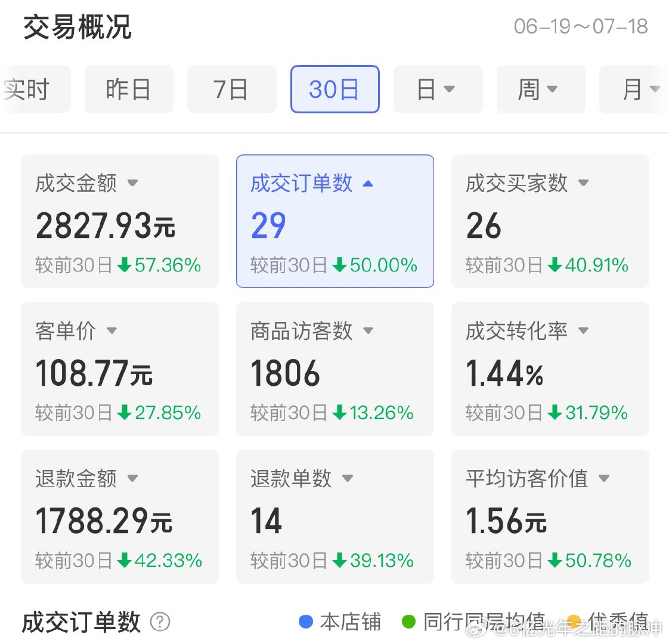669x644 pixels.
Task: Click the 交易概况 page heading
Action: pyautogui.click(x=78, y=27)
